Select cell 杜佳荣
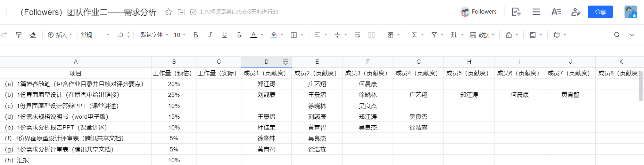This screenshot has width=644, height=165. click(x=266, y=127)
